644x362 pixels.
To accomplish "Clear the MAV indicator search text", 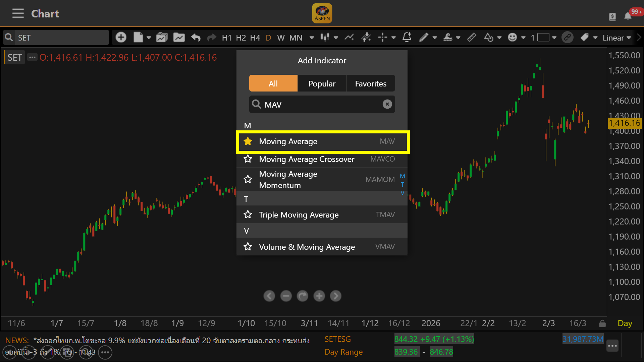I will (387, 104).
